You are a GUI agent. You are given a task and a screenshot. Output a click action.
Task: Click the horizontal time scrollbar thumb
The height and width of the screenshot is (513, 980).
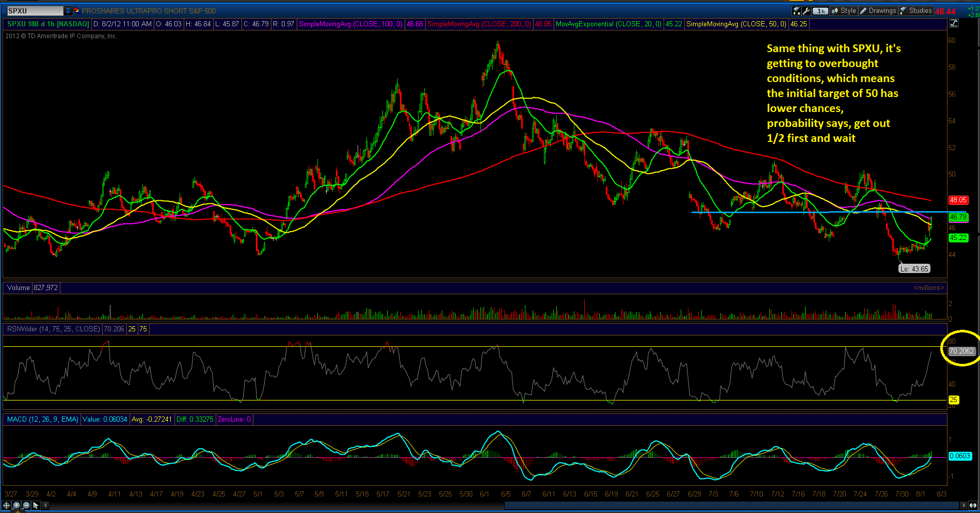(731, 505)
